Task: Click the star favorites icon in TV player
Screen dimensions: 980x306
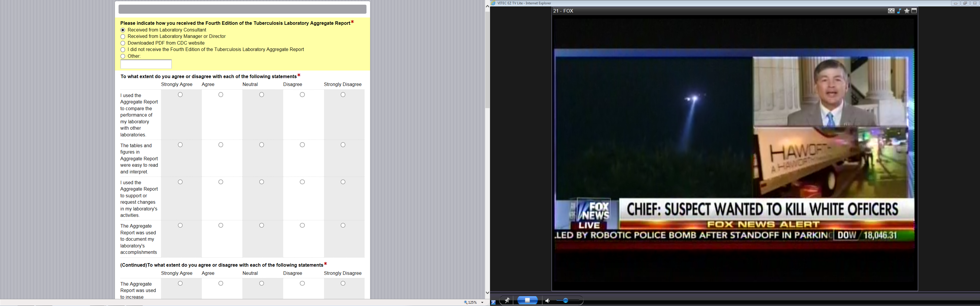Action: pyautogui.click(x=907, y=11)
